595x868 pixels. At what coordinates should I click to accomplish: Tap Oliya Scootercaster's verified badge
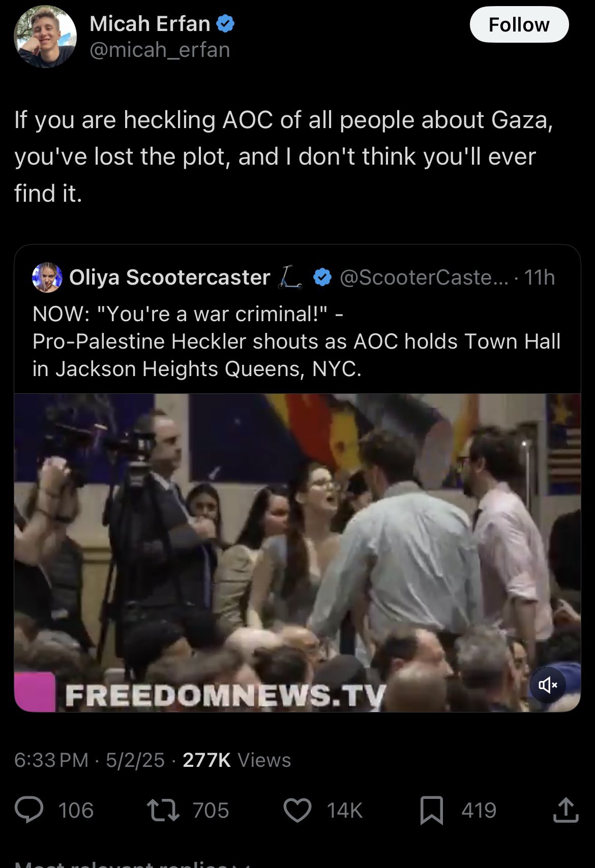coord(322,277)
